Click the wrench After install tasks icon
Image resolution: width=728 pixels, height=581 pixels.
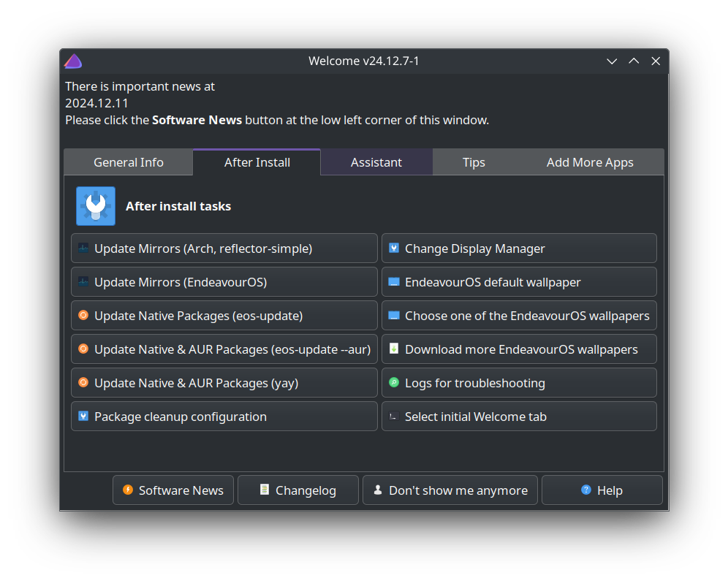click(96, 206)
